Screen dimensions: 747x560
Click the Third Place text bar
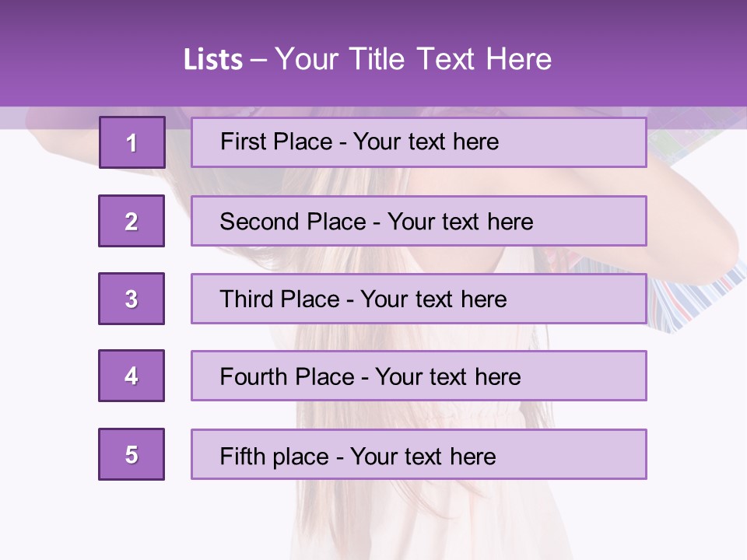coord(419,299)
